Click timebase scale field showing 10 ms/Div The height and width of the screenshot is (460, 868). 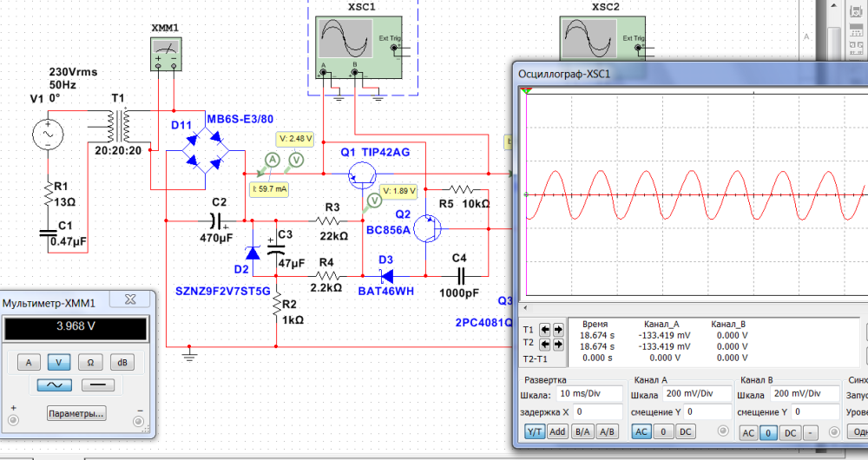[590, 394]
